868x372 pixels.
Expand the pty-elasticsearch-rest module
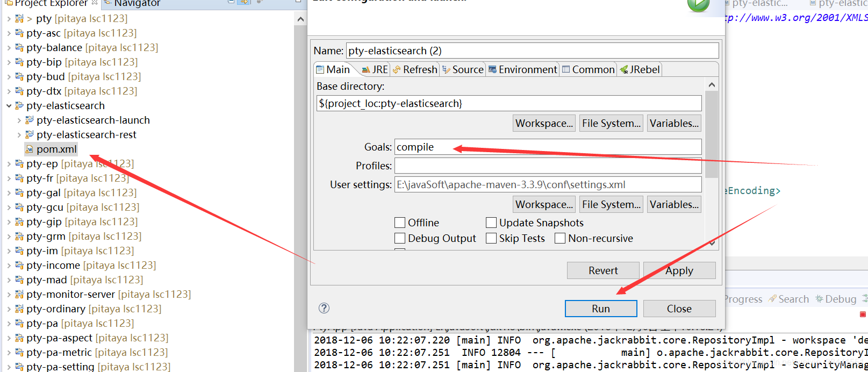(19, 134)
